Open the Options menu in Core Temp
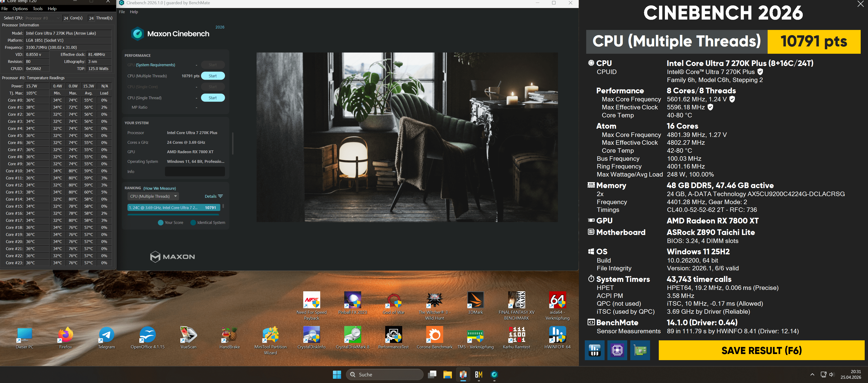 pyautogui.click(x=20, y=9)
